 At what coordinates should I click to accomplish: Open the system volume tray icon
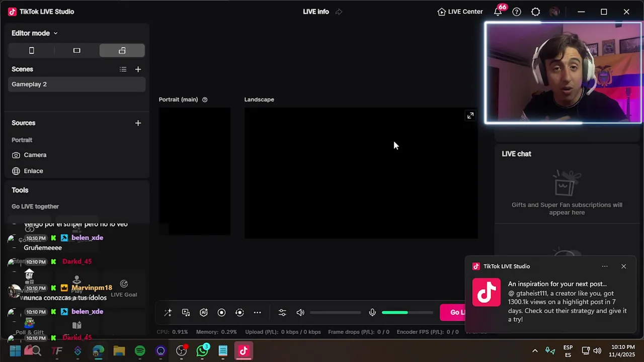pyautogui.click(x=597, y=350)
